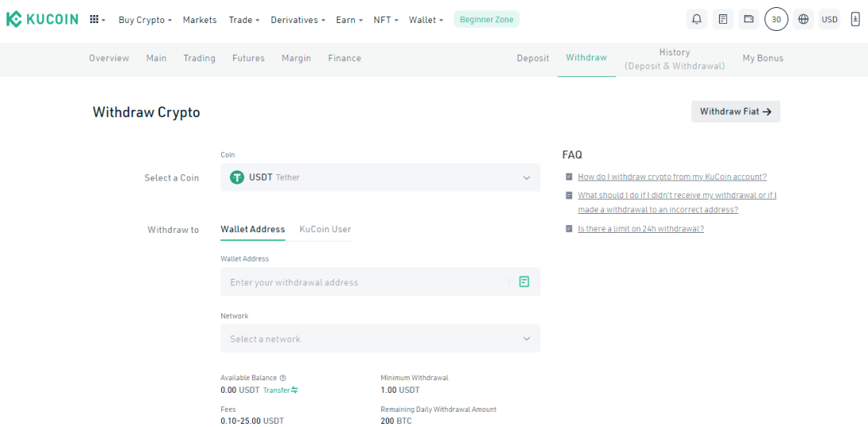
Task: Expand the Buy Crypto menu
Action: pos(145,20)
